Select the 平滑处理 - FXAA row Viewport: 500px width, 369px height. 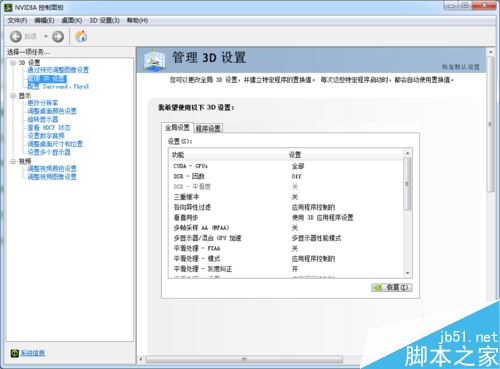[x=286, y=249]
